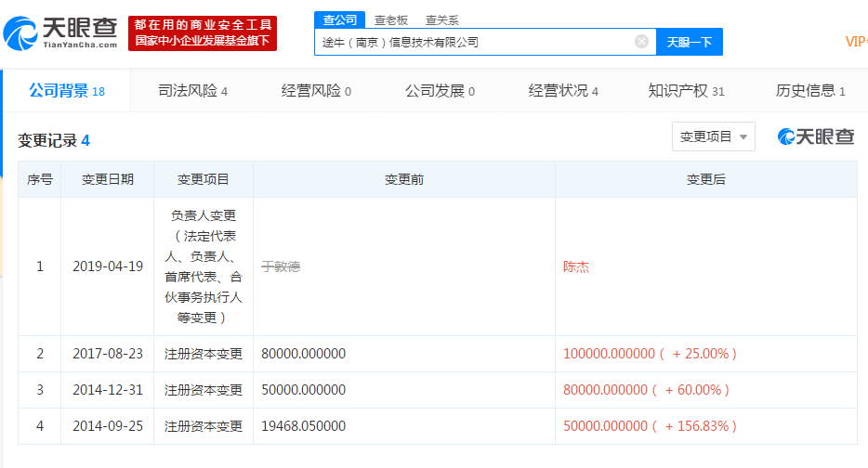
Task: Click 注册资本变更 in the 2014-12-31 row
Action: (204, 390)
